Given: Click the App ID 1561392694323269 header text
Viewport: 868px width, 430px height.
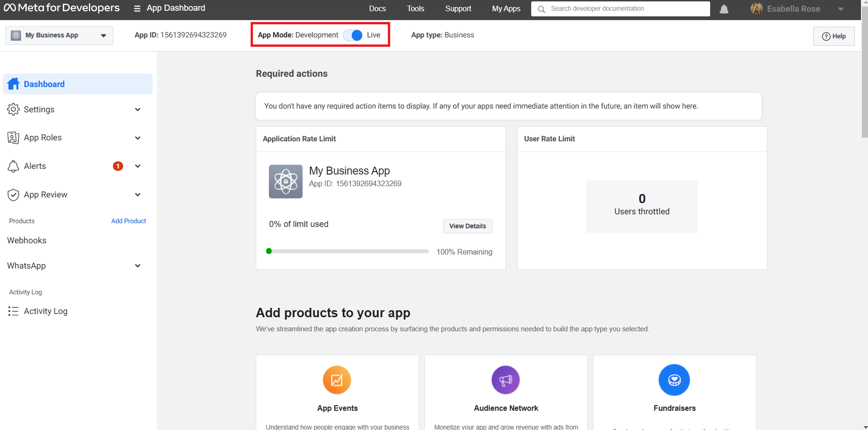Looking at the screenshot, I should pos(180,35).
